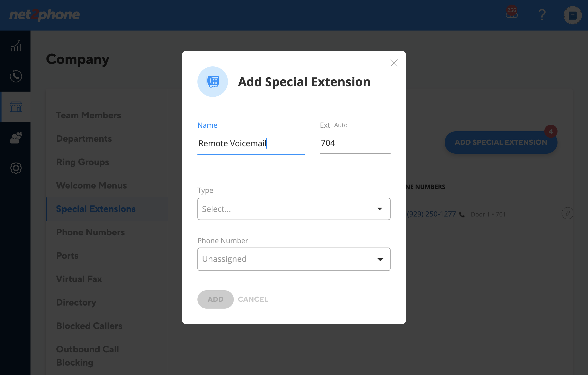Open Outbound Call Blocking section
The height and width of the screenshot is (375, 588).
pyautogui.click(x=87, y=356)
